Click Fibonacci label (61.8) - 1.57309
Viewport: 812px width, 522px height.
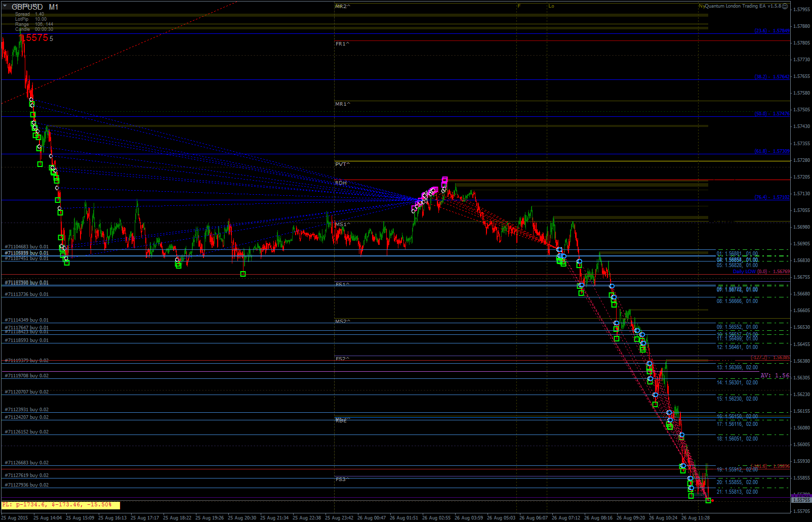point(772,151)
